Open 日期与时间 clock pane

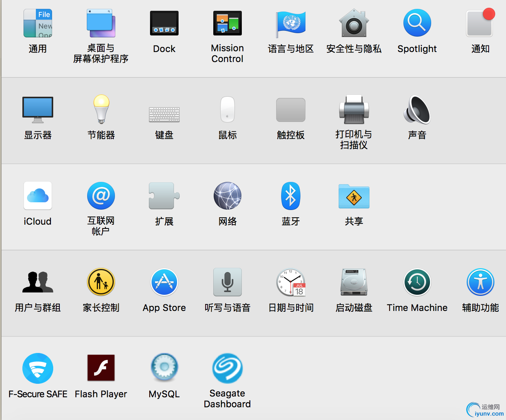(x=291, y=282)
